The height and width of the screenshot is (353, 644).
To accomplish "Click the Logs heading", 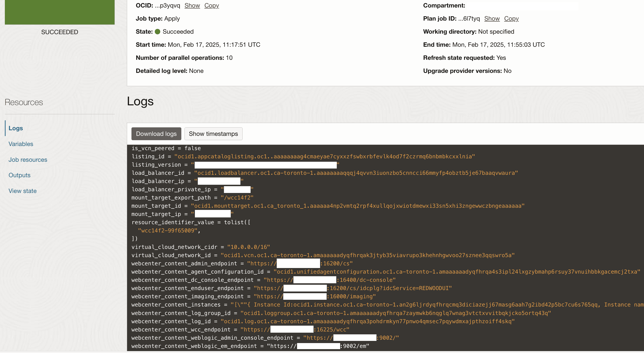I will pyautogui.click(x=140, y=101).
